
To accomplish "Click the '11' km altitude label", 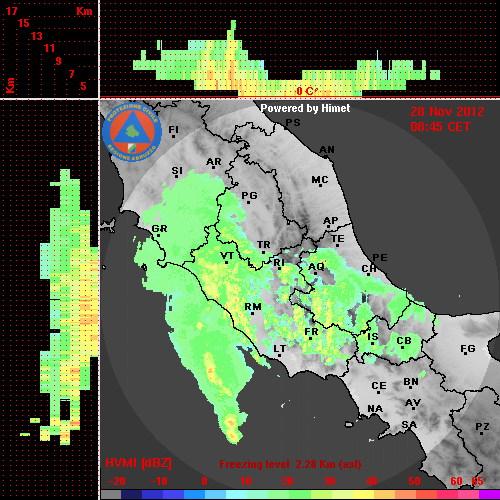I will click(x=49, y=48).
